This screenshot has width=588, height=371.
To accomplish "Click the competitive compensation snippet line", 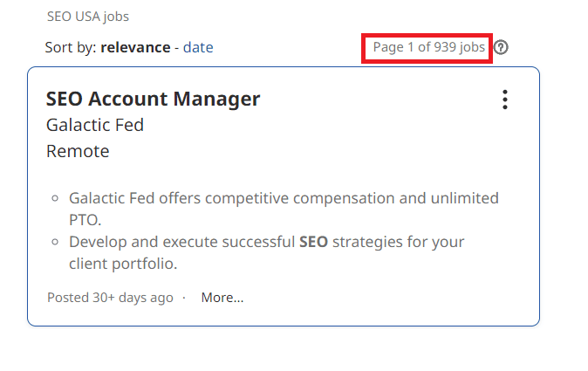I will pos(284,198).
